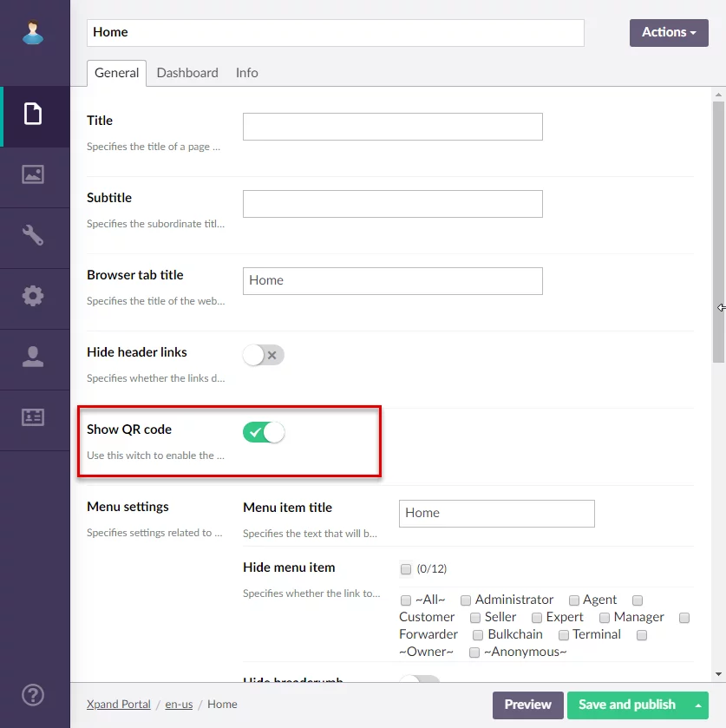Viewport: 726px width, 728px height.
Task: Tick the Seller role checkbox
Action: tap(475, 618)
